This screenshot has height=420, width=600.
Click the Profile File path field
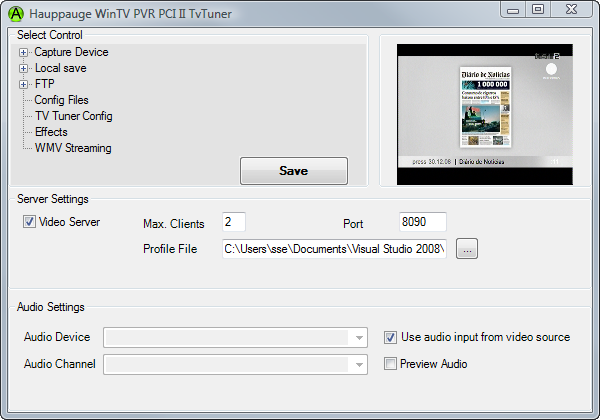click(x=334, y=249)
